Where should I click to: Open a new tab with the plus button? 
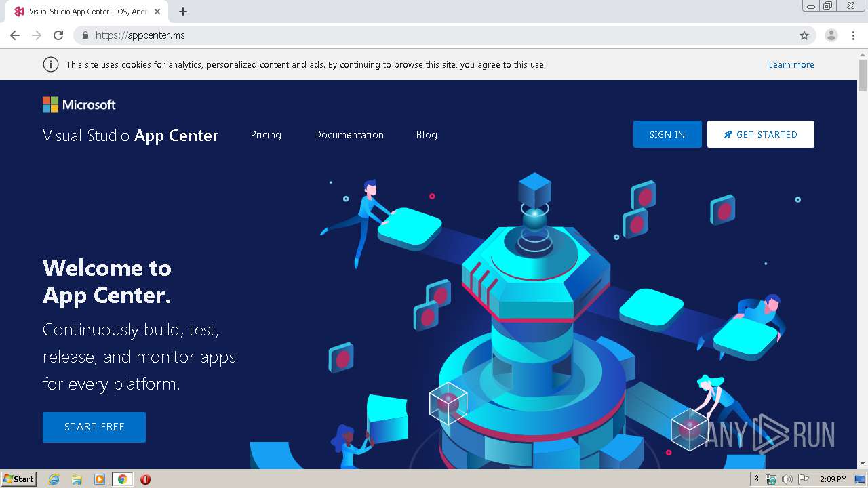pos(183,12)
